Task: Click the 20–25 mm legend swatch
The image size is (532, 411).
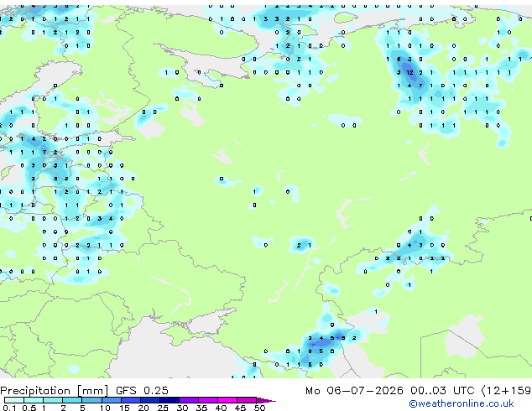Action: pos(150,400)
